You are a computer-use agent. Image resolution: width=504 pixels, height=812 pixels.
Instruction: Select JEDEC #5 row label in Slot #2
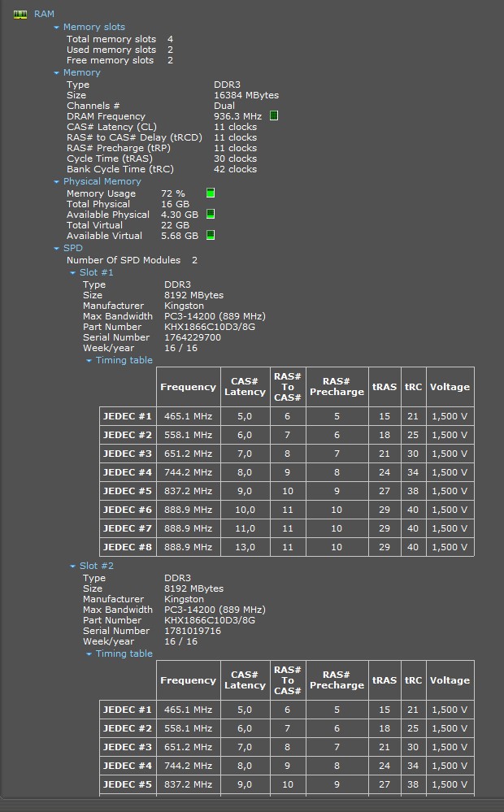click(128, 784)
